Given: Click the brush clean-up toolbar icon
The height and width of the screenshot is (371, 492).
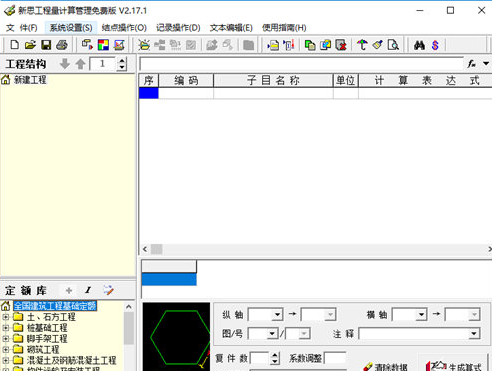Looking at the screenshot, I should [378, 45].
